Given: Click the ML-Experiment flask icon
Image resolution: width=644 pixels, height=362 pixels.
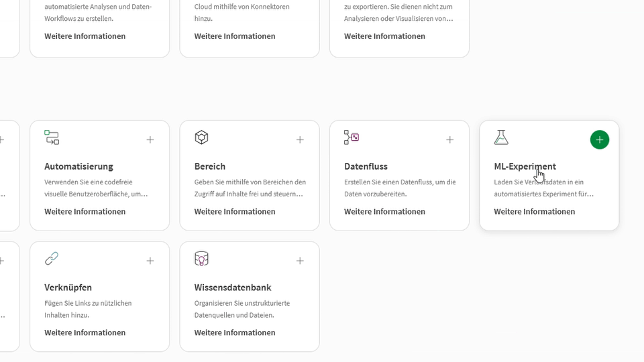Looking at the screenshot, I should 501,137.
